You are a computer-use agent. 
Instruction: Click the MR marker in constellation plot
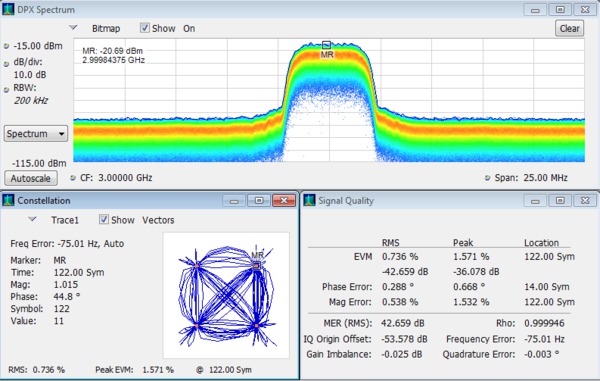257,265
